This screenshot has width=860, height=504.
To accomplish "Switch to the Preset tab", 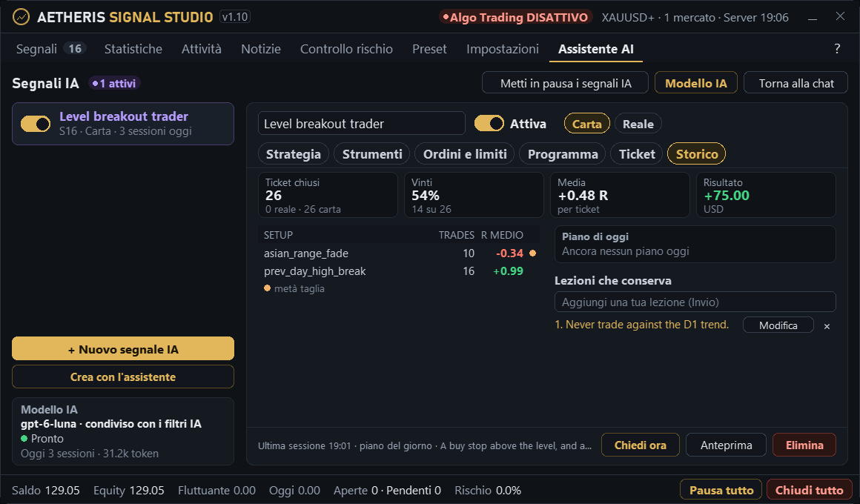I will click(429, 49).
